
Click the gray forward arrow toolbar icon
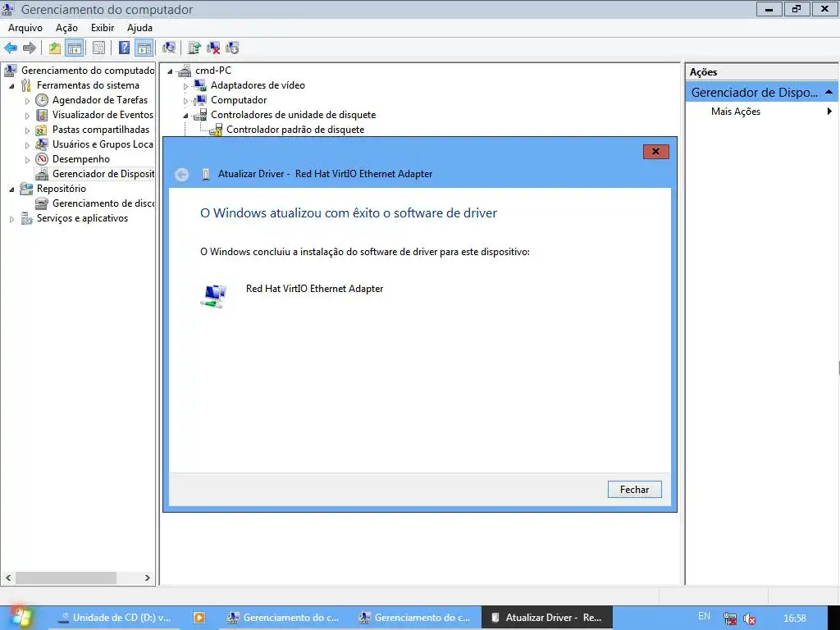30,48
